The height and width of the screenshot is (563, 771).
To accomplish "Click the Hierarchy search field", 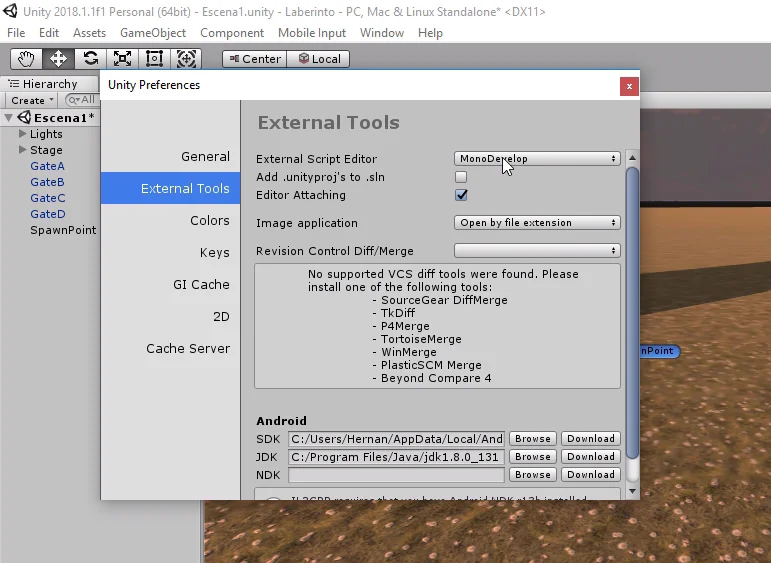I will (82, 100).
